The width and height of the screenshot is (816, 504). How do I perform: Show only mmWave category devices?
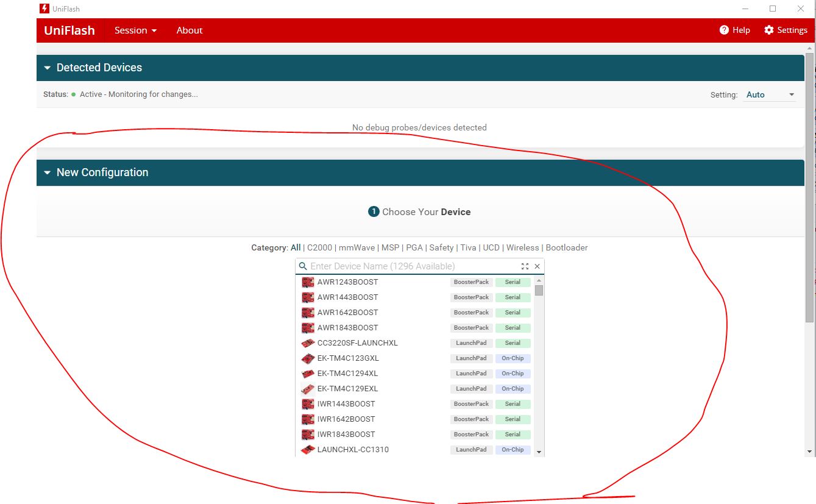pos(357,247)
